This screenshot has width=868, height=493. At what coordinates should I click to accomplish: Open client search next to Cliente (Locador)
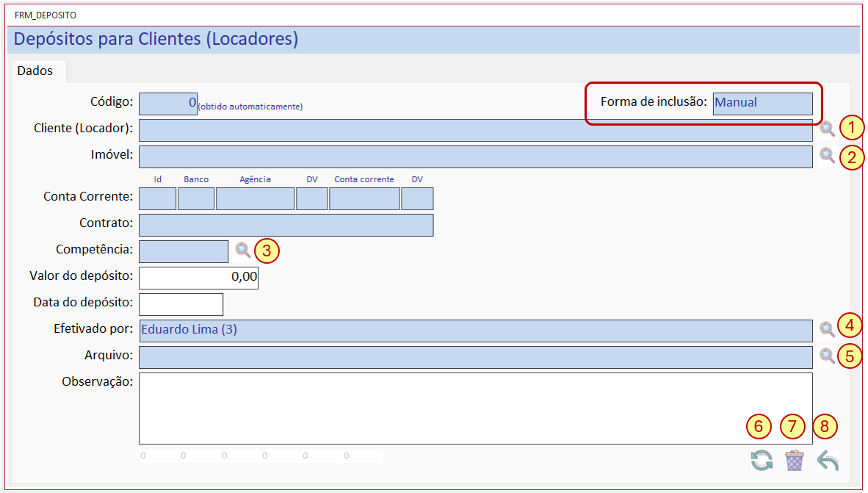[x=827, y=129]
